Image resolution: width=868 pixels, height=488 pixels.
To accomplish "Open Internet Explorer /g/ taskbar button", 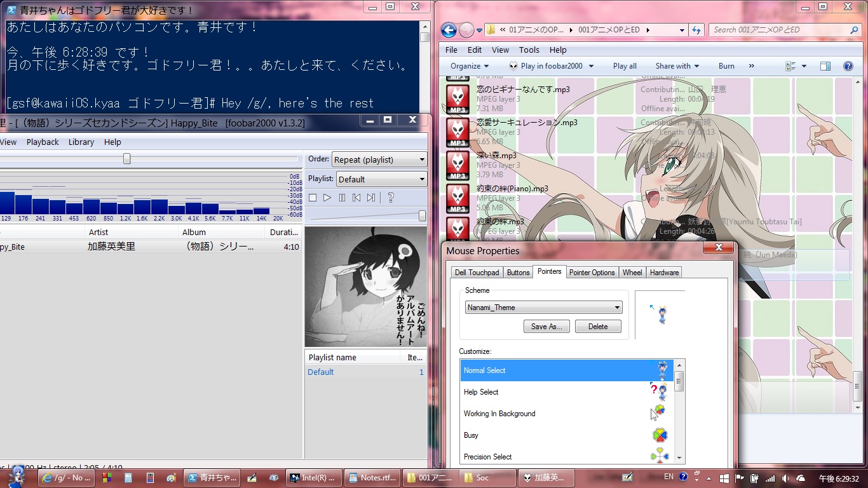I will (65, 478).
